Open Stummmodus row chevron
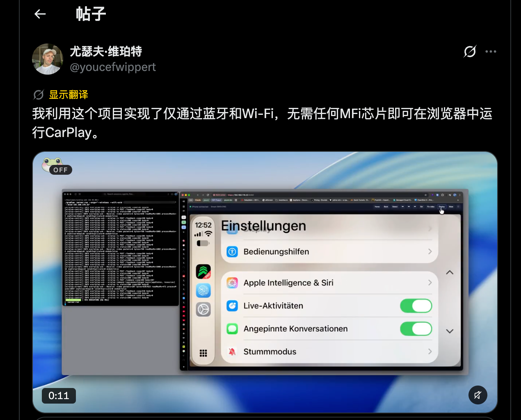Image resolution: width=521 pixels, height=420 pixels. point(430,352)
